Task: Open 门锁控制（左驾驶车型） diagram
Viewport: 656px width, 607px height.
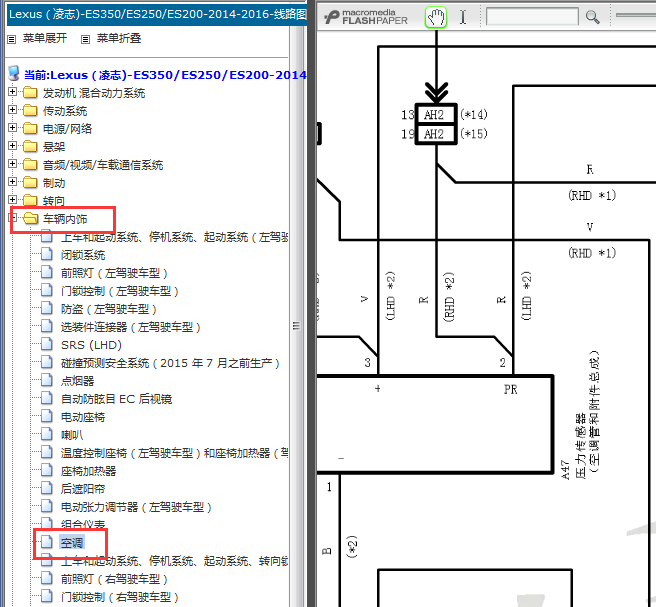Action: pos(120,291)
